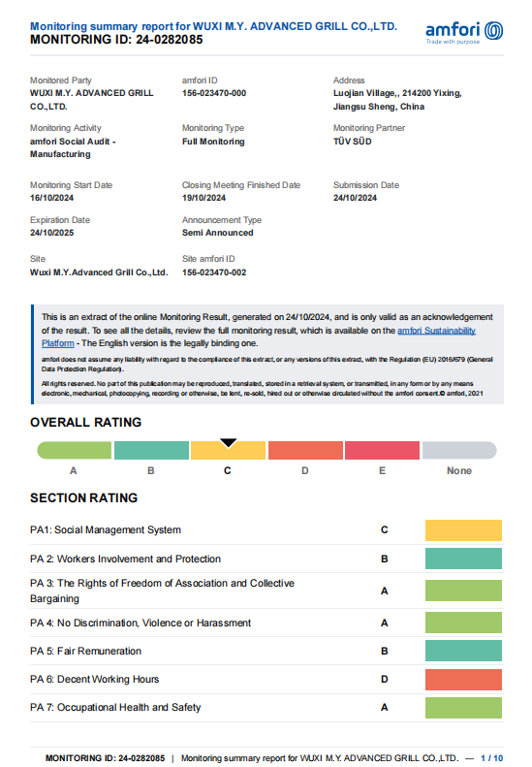Click 'PA 2: Workers Involvement and Protection' label

(125, 559)
